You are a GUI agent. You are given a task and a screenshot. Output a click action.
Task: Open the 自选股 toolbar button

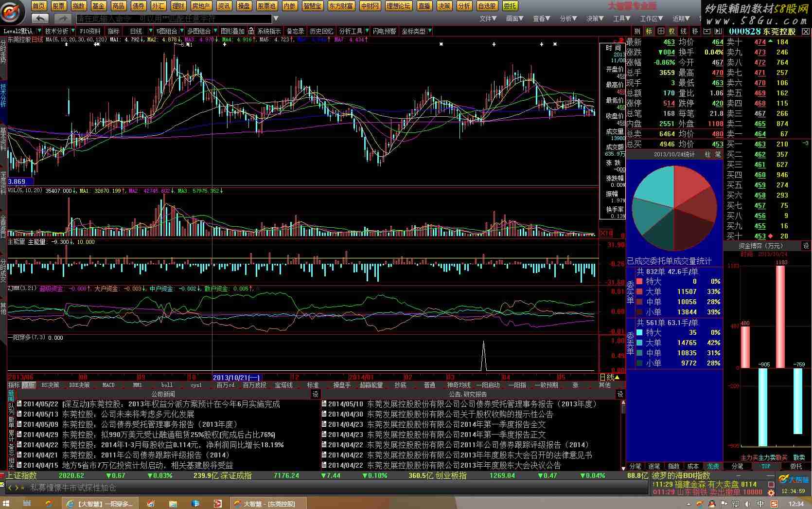[487, 6]
